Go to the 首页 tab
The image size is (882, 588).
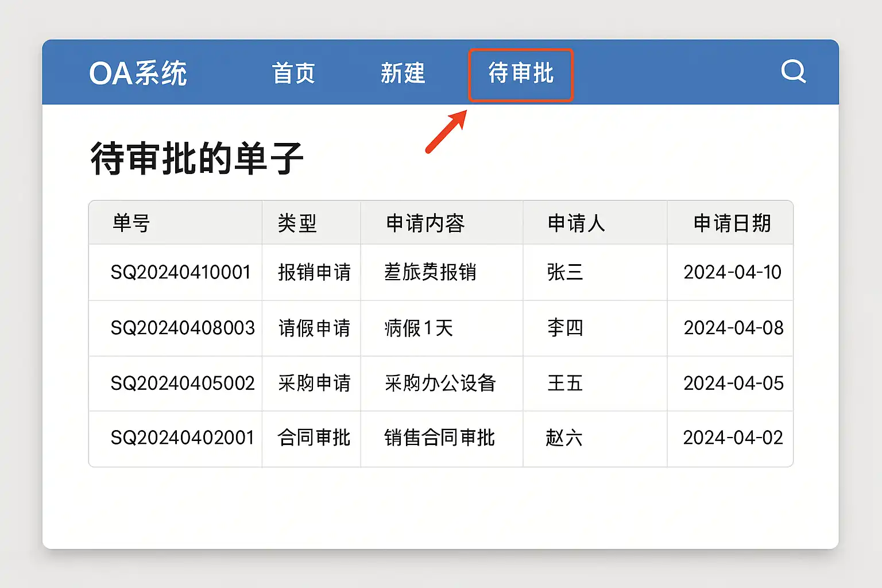coord(293,73)
